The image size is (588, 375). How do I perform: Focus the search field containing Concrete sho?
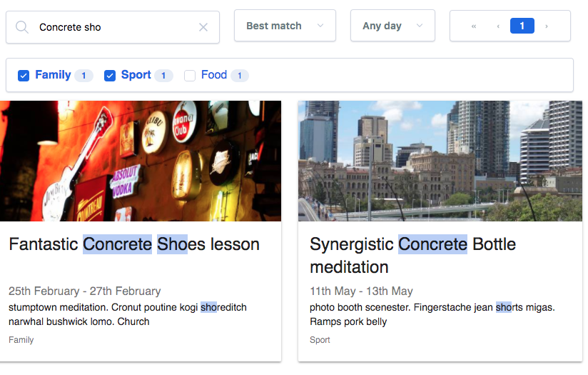pyautogui.click(x=114, y=27)
